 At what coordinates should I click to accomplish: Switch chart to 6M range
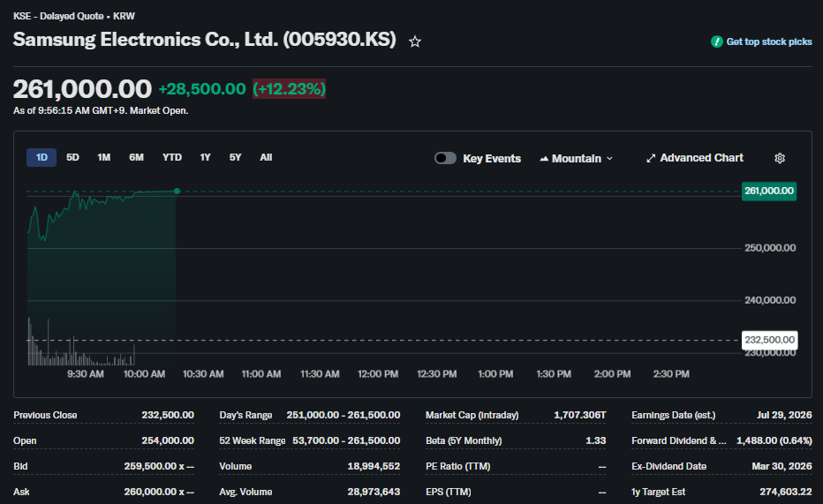137,157
